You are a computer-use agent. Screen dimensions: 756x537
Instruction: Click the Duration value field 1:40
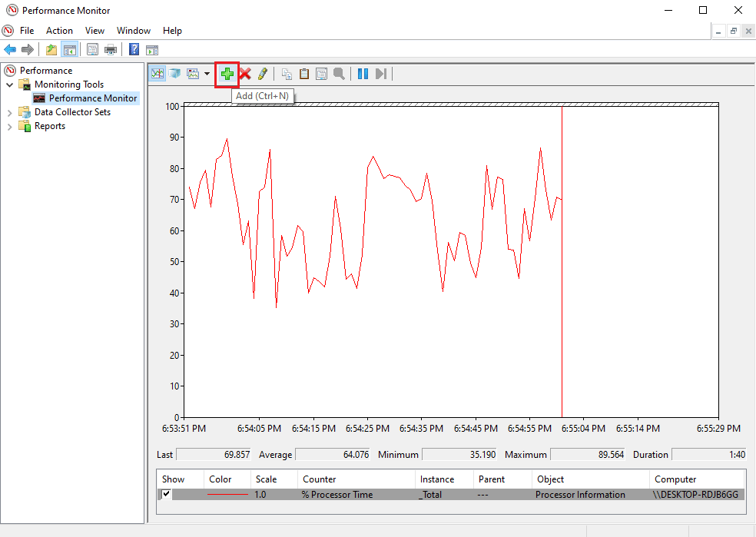click(708, 455)
